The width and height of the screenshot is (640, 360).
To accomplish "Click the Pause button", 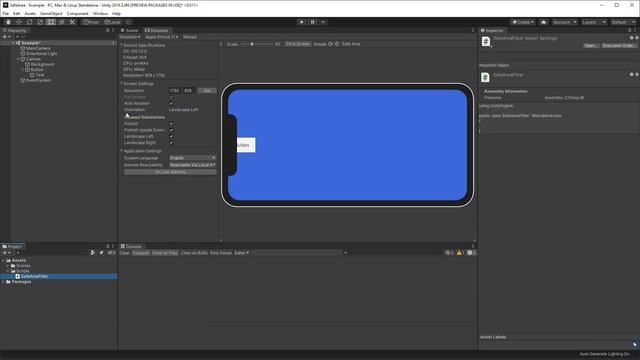I will (x=312, y=22).
